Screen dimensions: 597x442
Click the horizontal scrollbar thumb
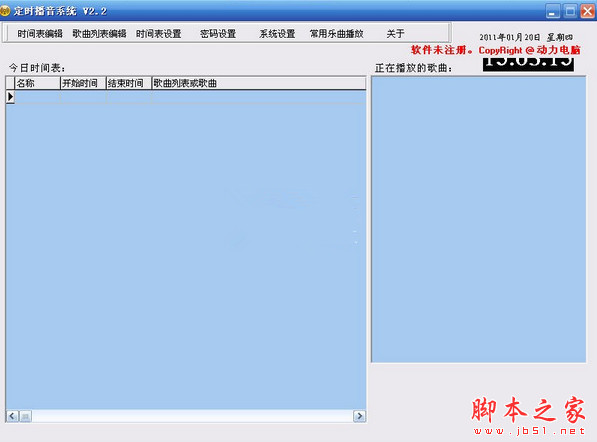click(x=26, y=416)
